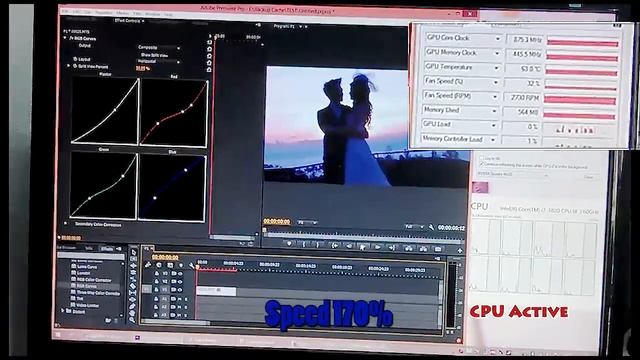Toggle track output eye for V1
This screenshot has width=640, height=360.
(180, 289)
